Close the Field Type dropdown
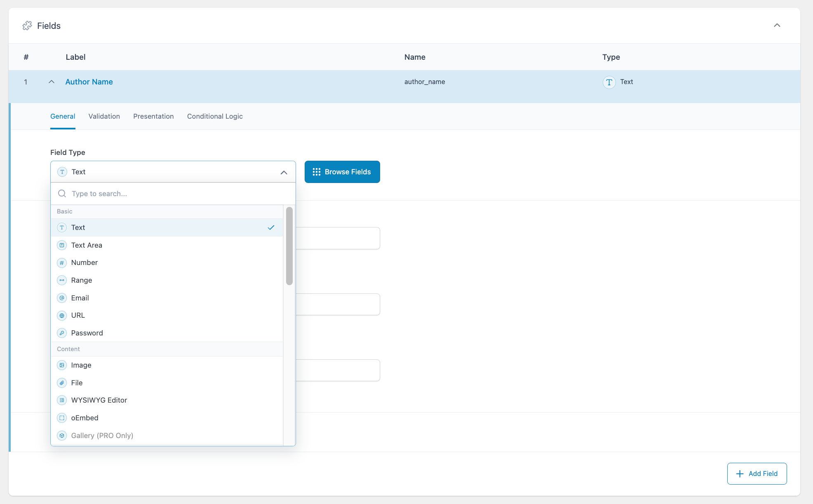The height and width of the screenshot is (504, 813). click(x=283, y=172)
